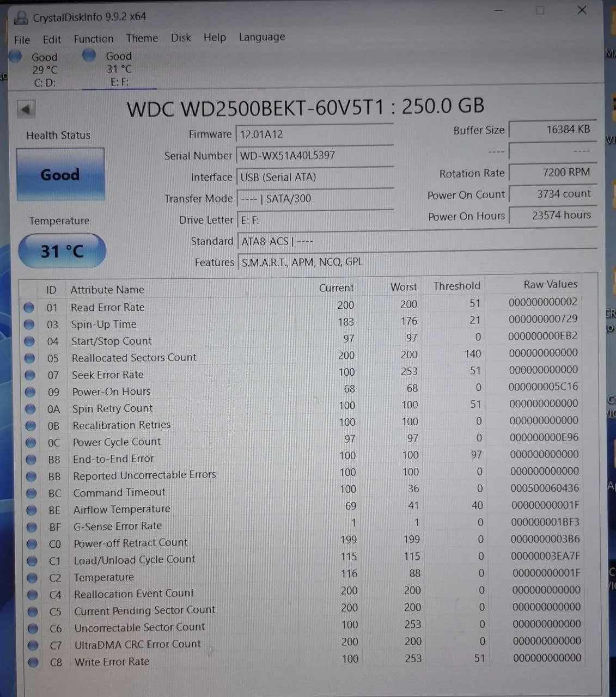616x697 pixels.
Task: Click the Serial Number field
Action: point(315,156)
